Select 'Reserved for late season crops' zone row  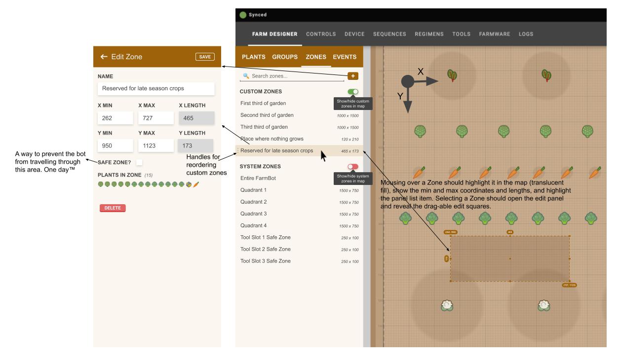pyautogui.click(x=299, y=151)
